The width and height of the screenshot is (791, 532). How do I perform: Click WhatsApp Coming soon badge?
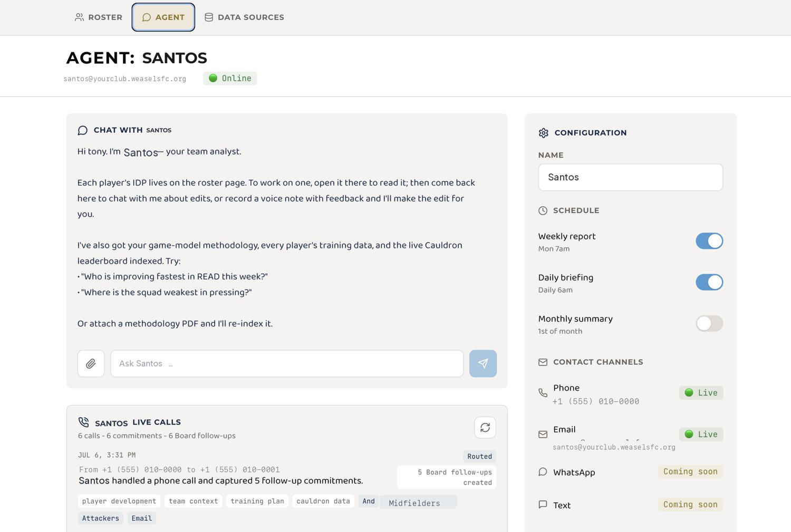[x=690, y=472]
